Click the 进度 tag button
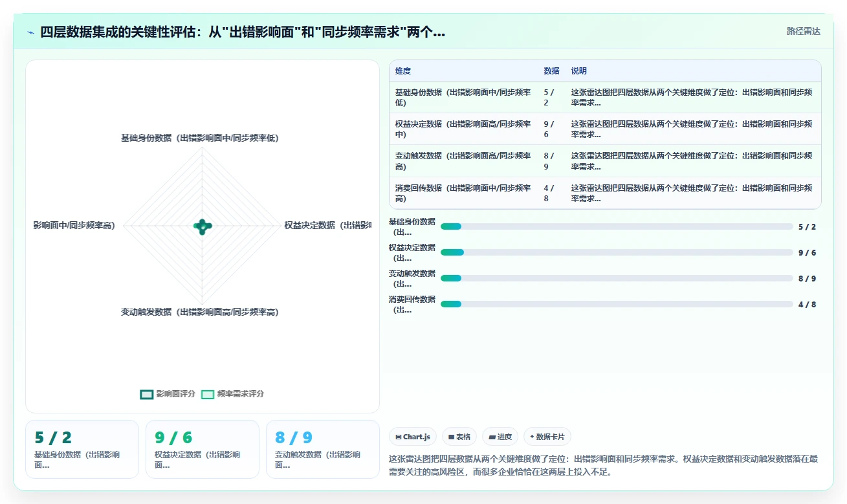This screenshot has height=504, width=847. click(500, 437)
